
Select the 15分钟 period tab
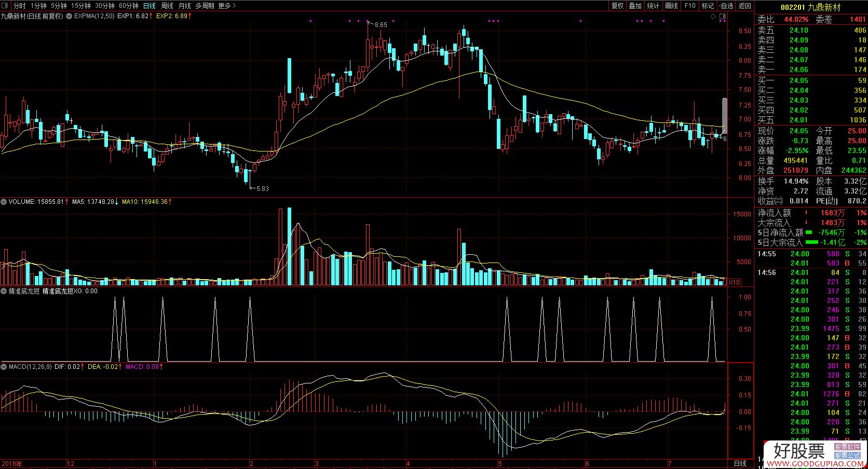pyautogui.click(x=81, y=6)
